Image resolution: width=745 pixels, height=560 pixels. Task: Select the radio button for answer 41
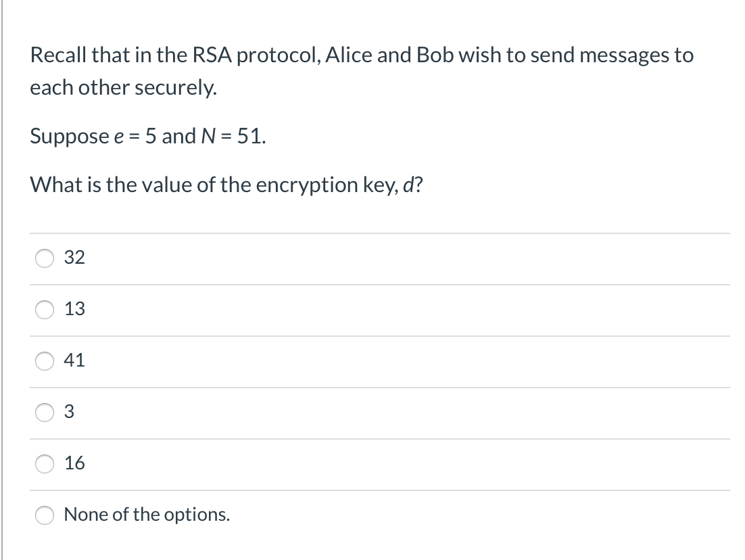[x=44, y=361]
